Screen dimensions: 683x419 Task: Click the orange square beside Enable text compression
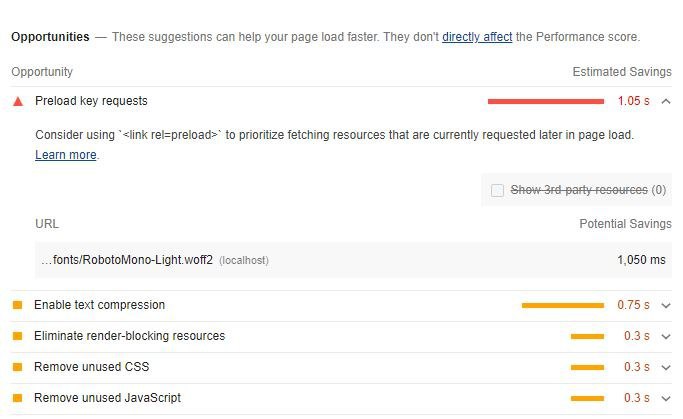pos(17,305)
